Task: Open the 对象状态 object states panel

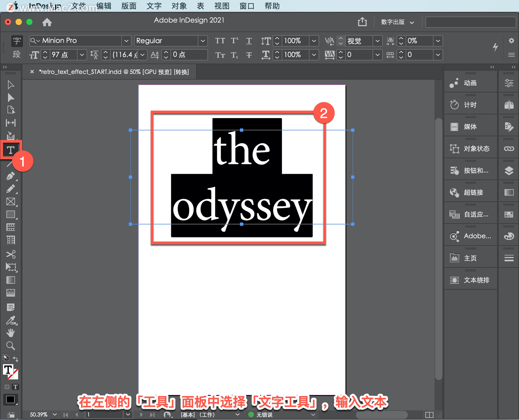Action: click(470, 149)
